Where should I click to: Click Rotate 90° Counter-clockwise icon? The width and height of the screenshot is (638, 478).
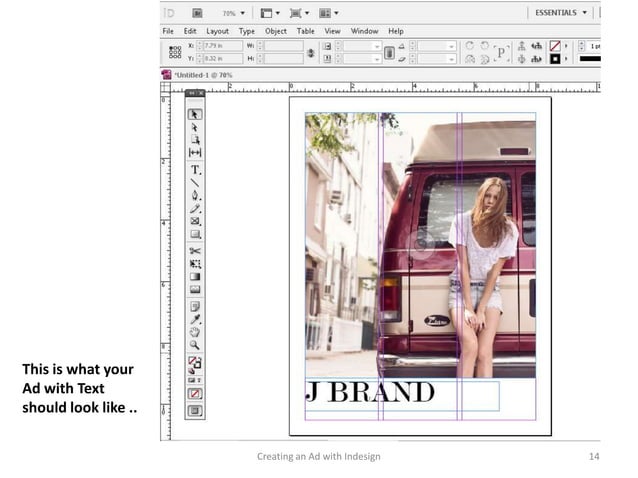point(485,46)
